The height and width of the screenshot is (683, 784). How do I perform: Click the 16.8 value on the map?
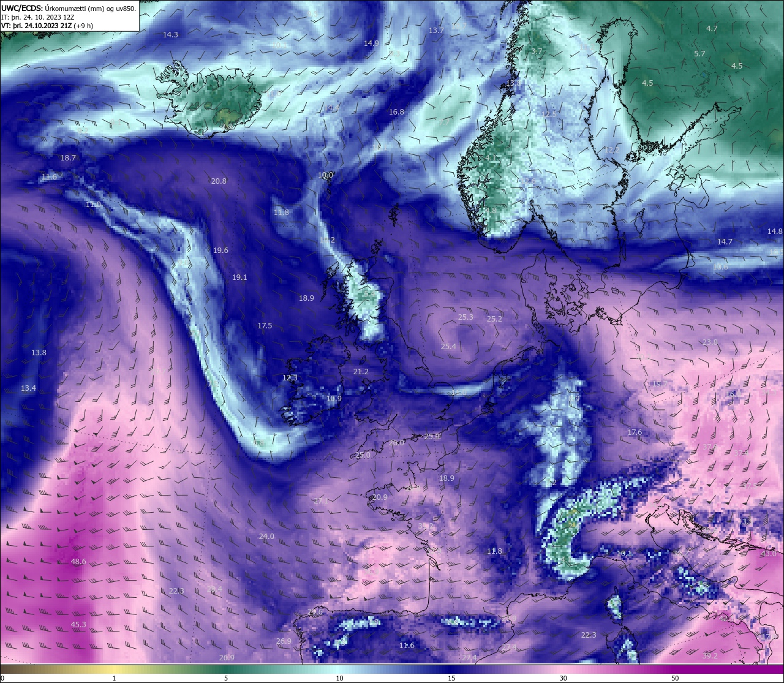(396, 112)
